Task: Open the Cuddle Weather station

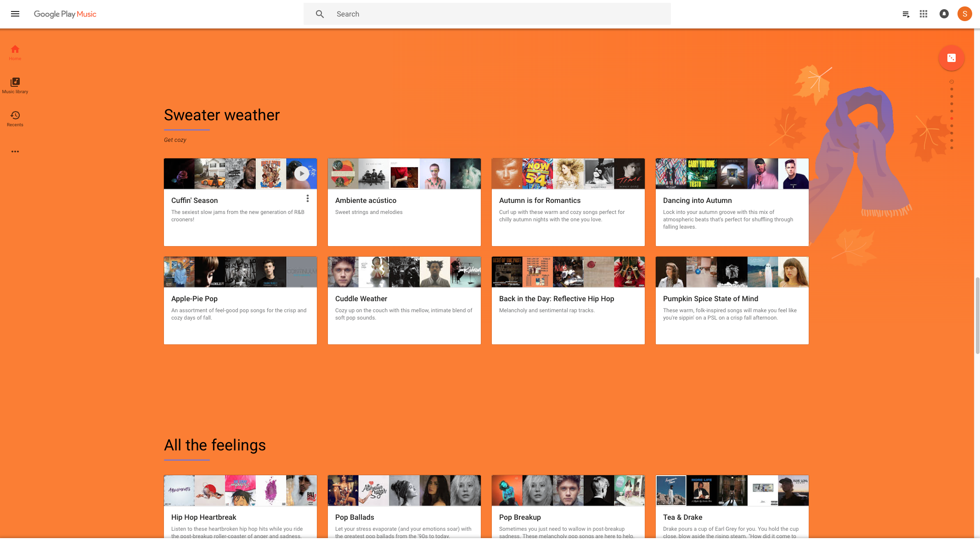Action: (361, 298)
